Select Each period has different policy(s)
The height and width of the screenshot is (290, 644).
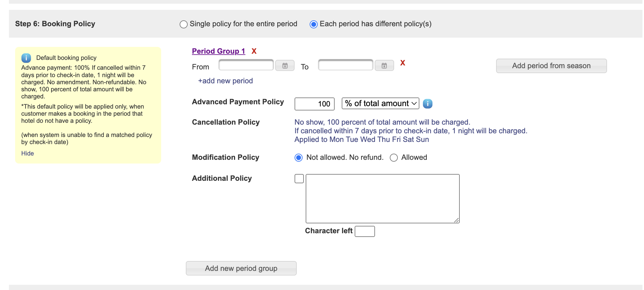[313, 24]
